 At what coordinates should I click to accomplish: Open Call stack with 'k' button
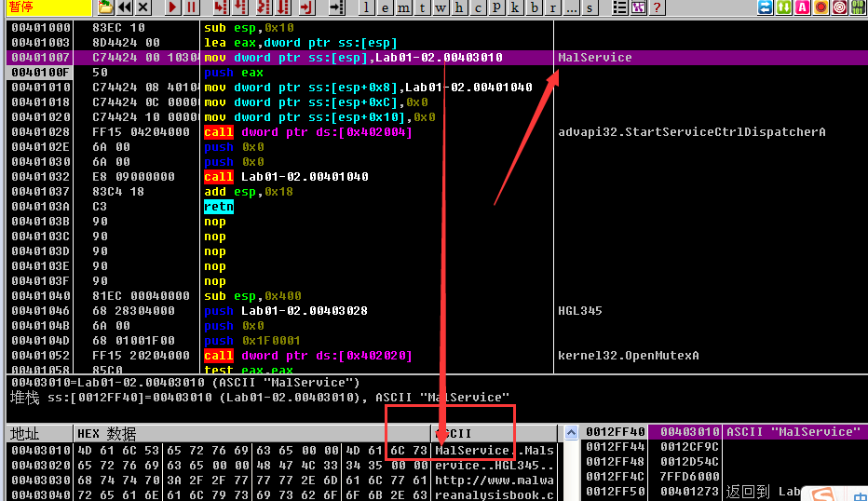click(x=516, y=7)
